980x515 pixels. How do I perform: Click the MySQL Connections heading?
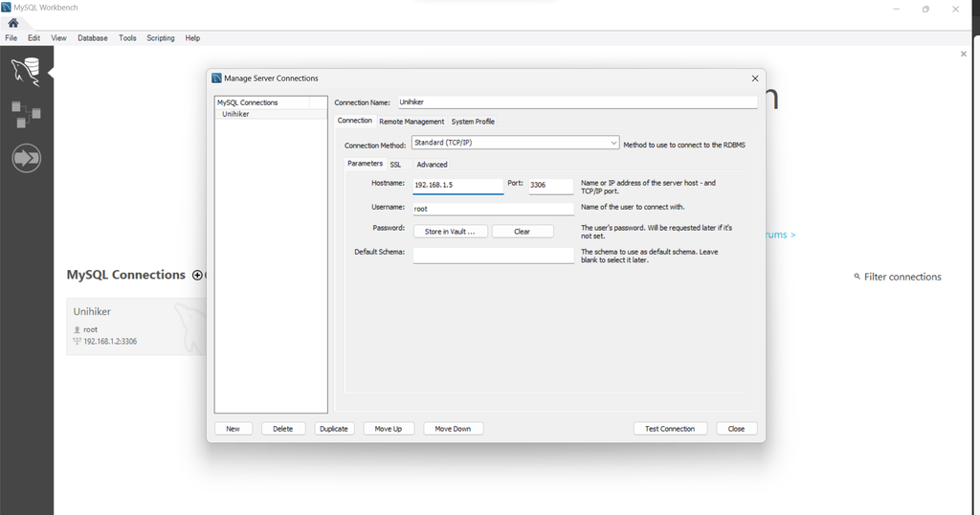[x=126, y=275]
